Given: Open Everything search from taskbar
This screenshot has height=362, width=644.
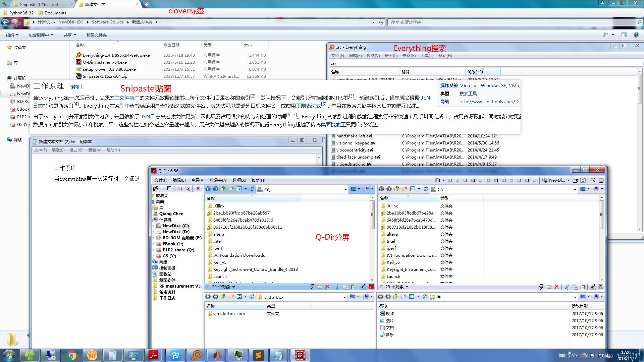Looking at the screenshot, I should [196, 355].
